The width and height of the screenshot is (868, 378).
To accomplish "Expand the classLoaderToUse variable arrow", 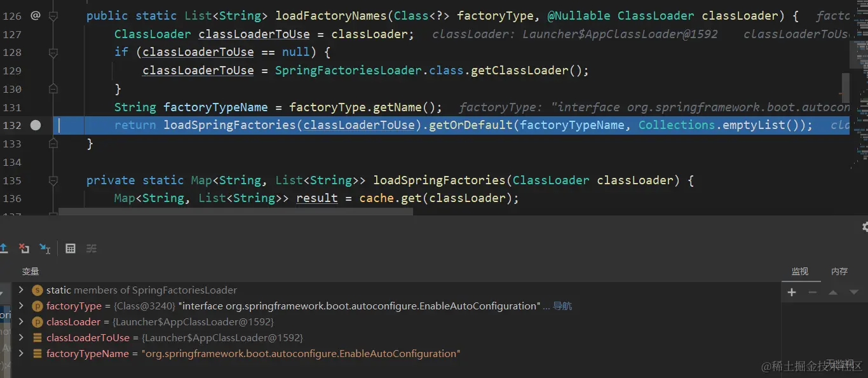I will point(21,337).
